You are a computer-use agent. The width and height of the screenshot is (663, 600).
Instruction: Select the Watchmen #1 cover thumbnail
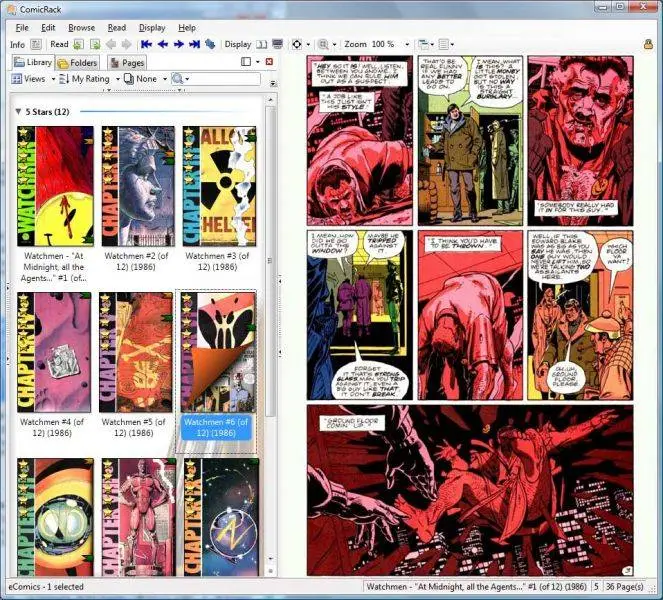55,186
